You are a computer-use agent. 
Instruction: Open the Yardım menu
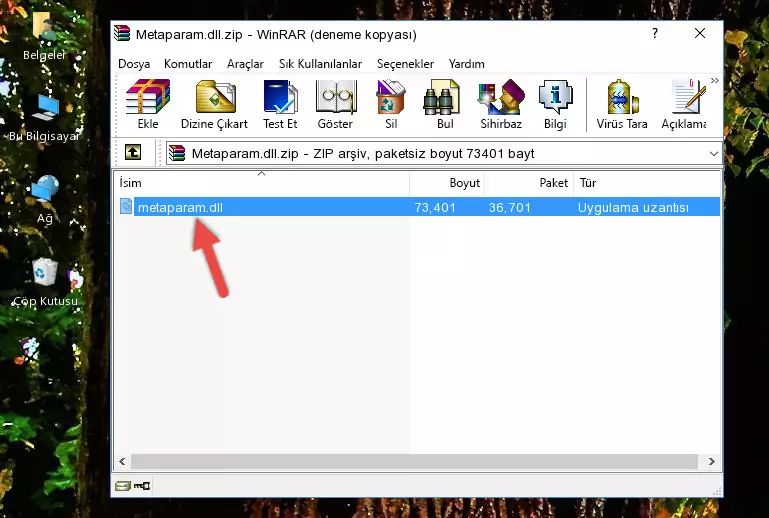tap(466, 64)
